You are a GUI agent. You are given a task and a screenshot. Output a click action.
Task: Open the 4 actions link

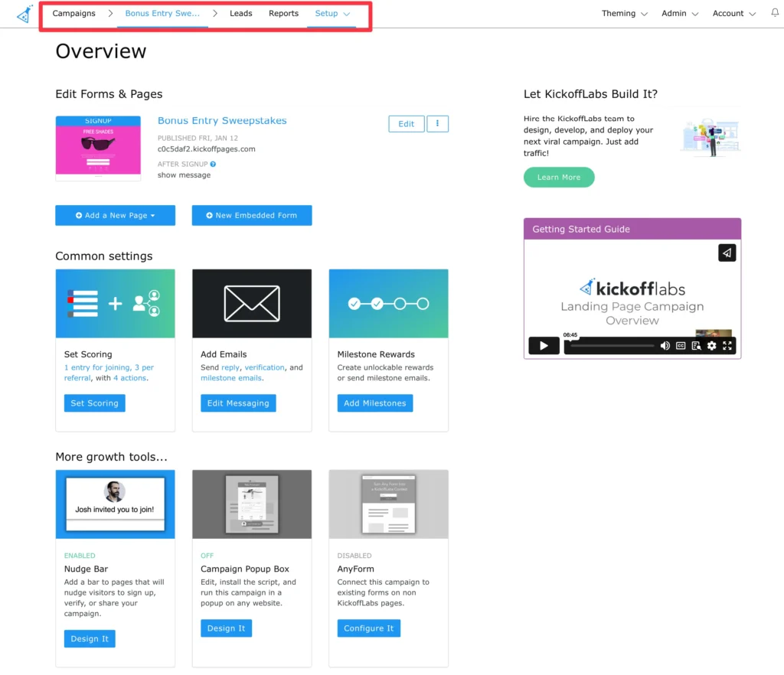(129, 378)
